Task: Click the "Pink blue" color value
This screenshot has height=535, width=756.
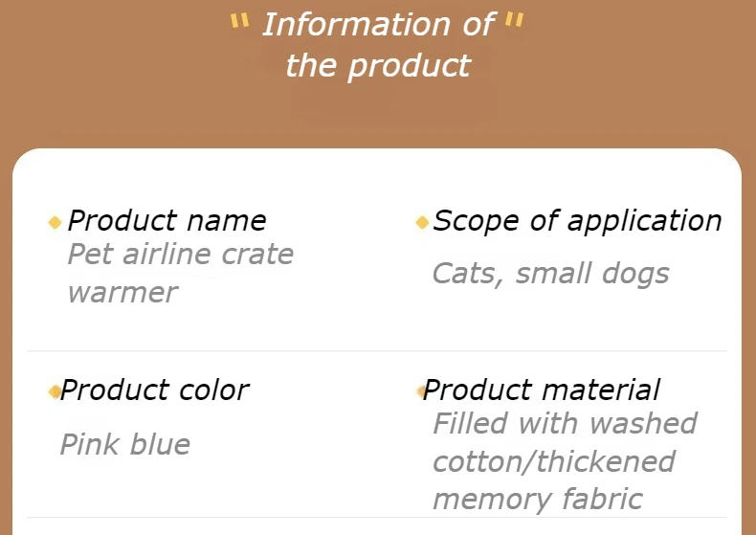Action: coord(125,444)
